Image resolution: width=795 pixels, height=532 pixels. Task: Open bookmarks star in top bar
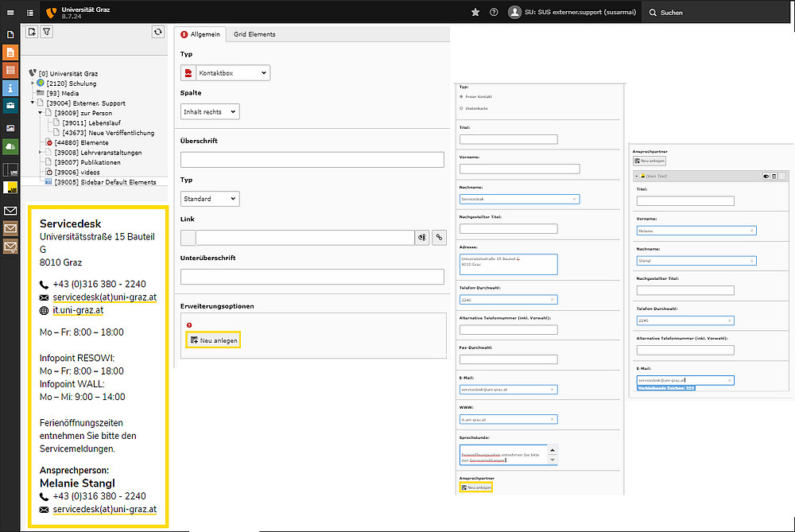coord(475,12)
